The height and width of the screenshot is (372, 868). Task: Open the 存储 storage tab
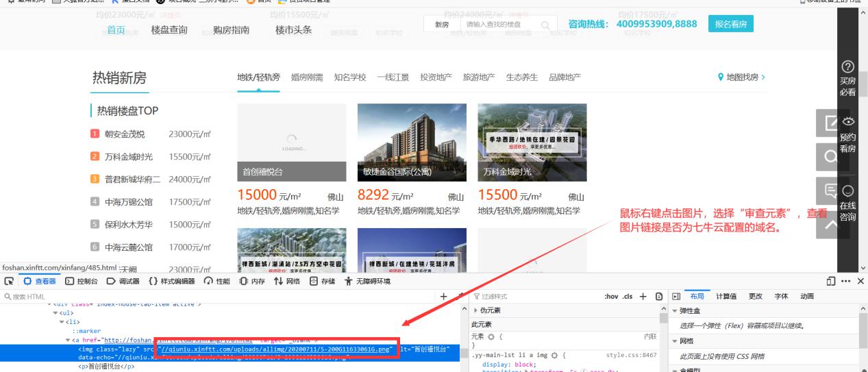pyautogui.click(x=323, y=282)
